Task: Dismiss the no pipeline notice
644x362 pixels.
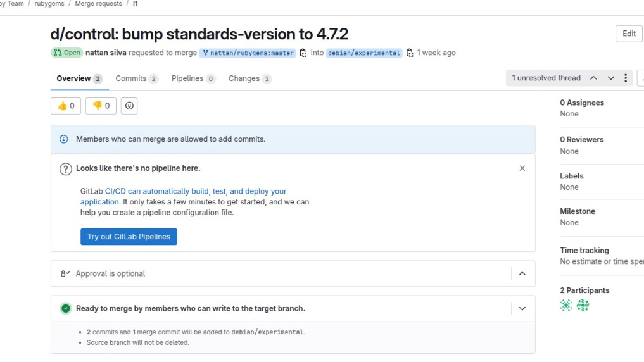Action: point(522,168)
